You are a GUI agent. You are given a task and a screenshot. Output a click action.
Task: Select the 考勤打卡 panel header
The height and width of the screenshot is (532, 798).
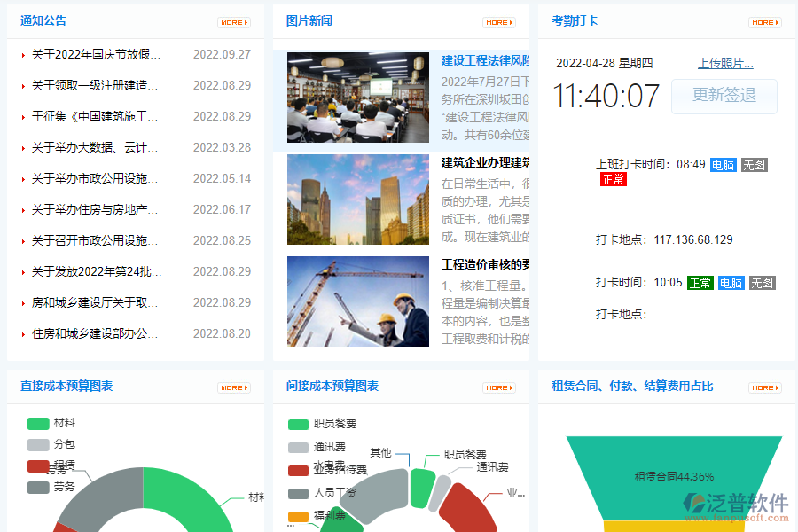(572, 20)
